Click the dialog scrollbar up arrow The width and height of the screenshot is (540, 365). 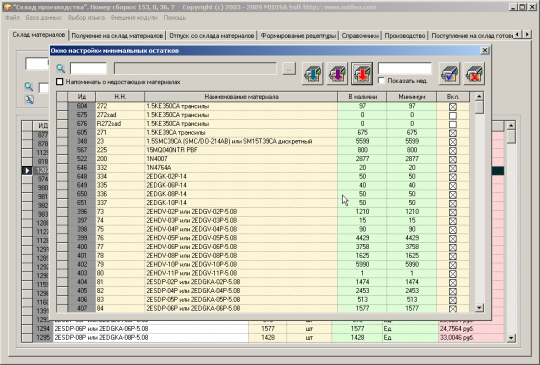click(479, 96)
